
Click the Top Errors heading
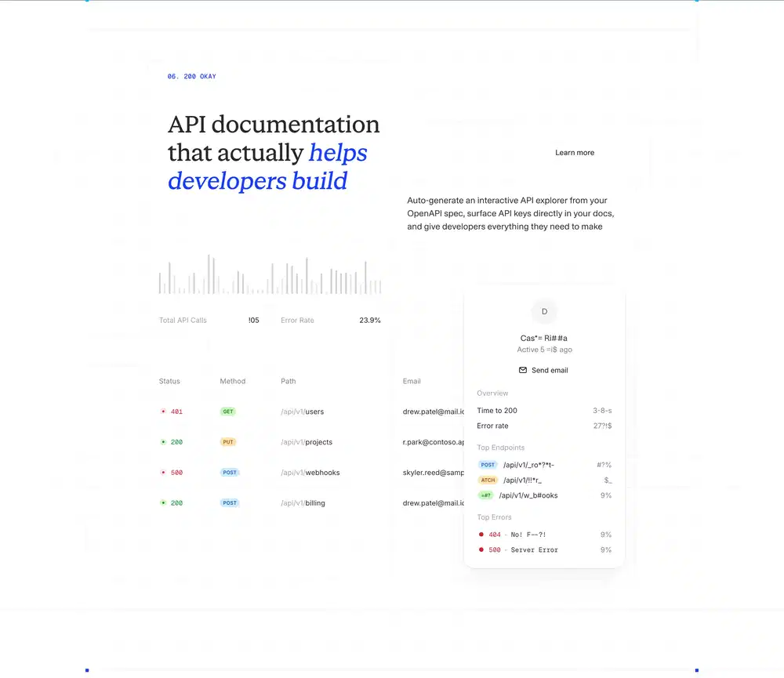click(x=494, y=517)
